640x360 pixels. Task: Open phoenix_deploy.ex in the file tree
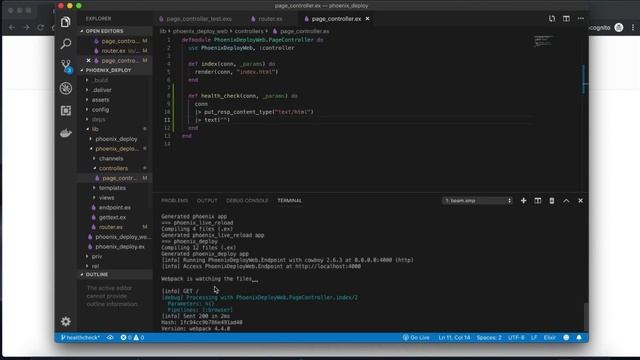point(120,247)
